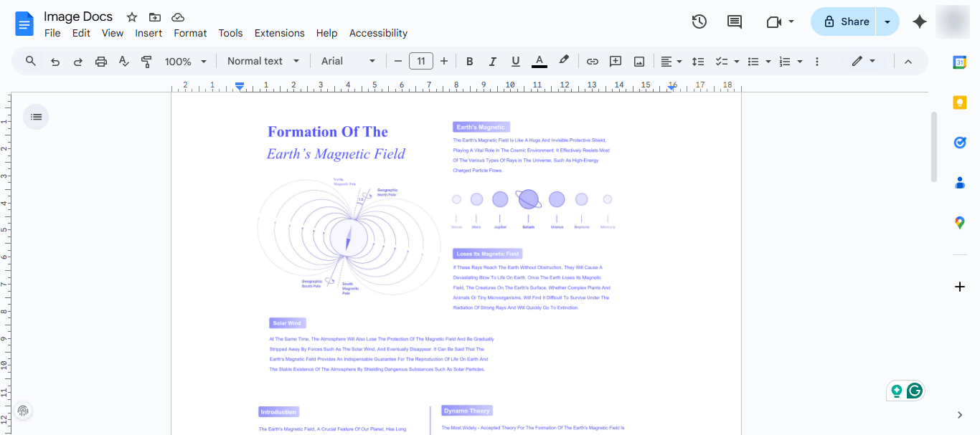Screen dimensions: 980x435
Task: Open line and paragraph spacing
Action: click(698, 62)
